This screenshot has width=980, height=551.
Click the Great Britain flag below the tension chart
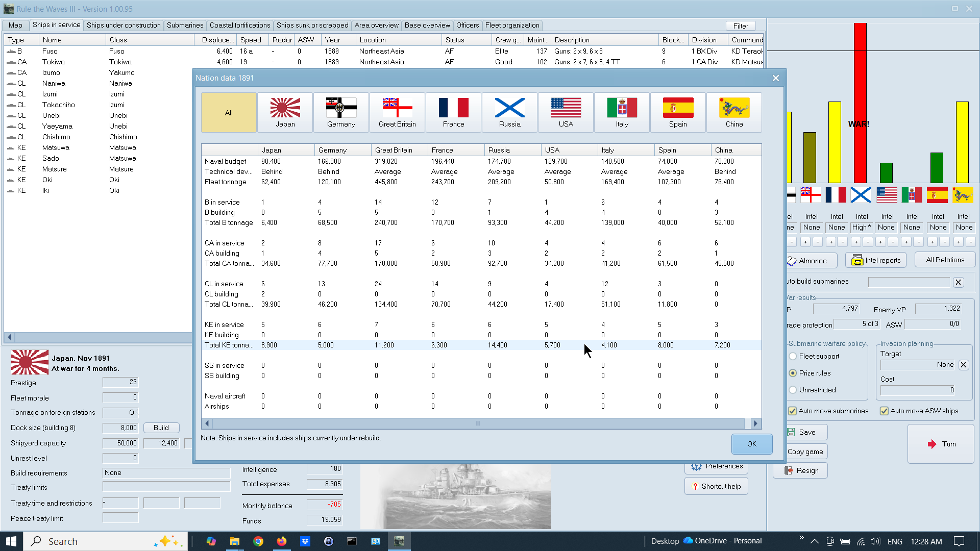(x=811, y=195)
